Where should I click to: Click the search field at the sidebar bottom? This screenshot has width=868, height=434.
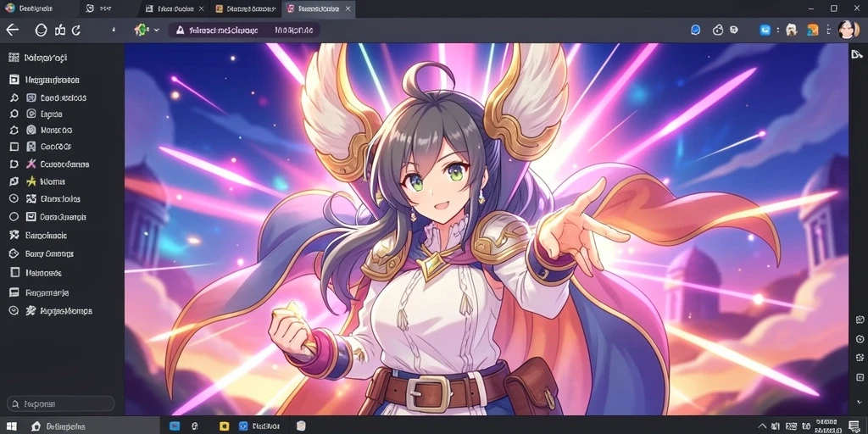click(x=60, y=403)
